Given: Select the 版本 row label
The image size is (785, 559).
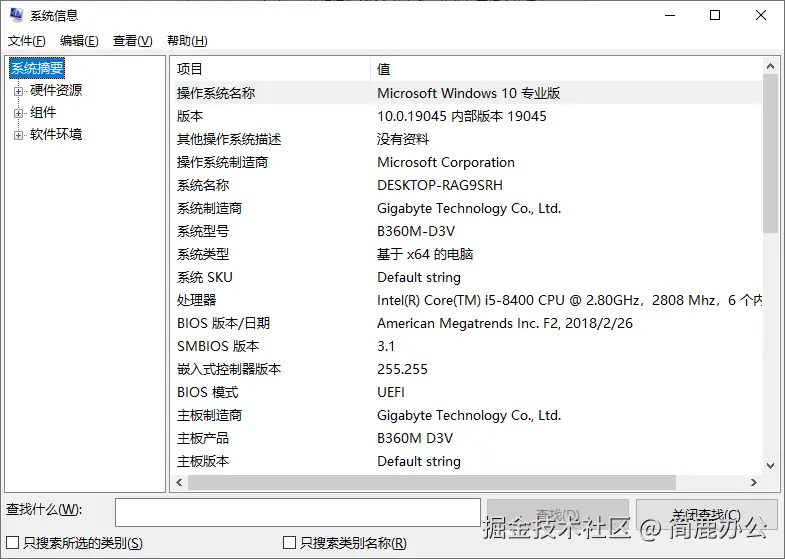Looking at the screenshot, I should [190, 116].
